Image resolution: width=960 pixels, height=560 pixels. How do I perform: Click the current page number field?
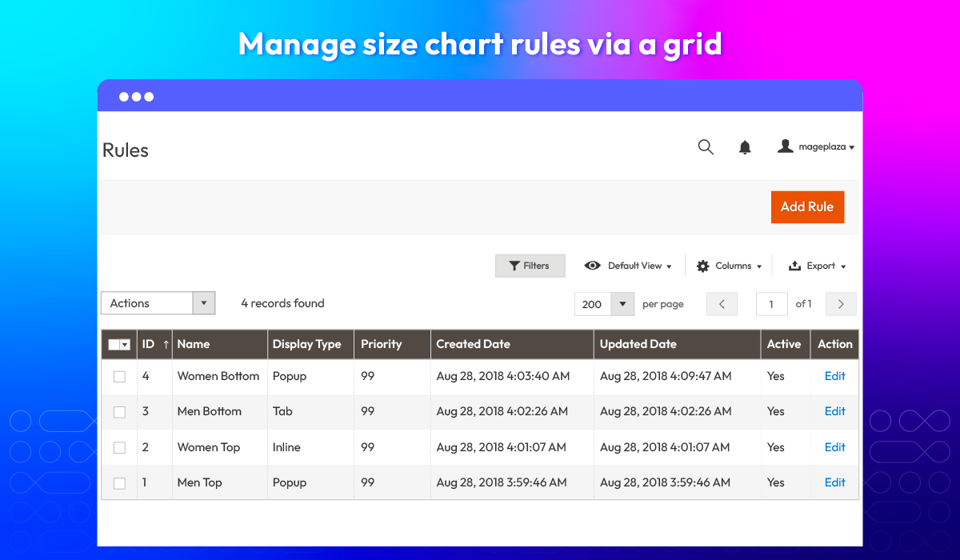pyautogui.click(x=772, y=304)
